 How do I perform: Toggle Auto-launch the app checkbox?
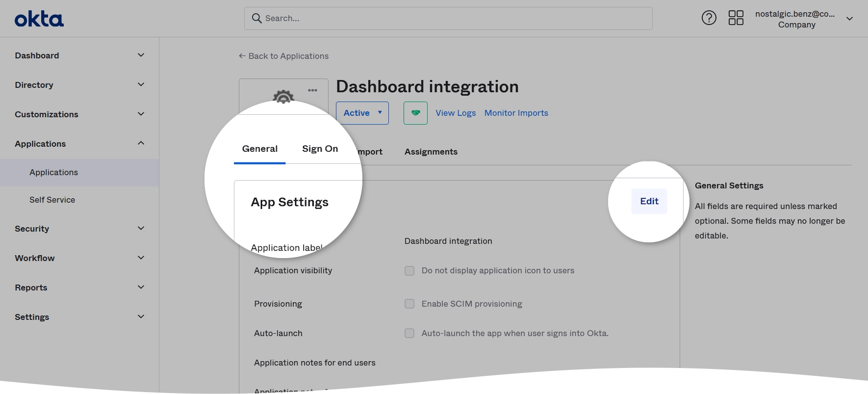[x=409, y=334]
